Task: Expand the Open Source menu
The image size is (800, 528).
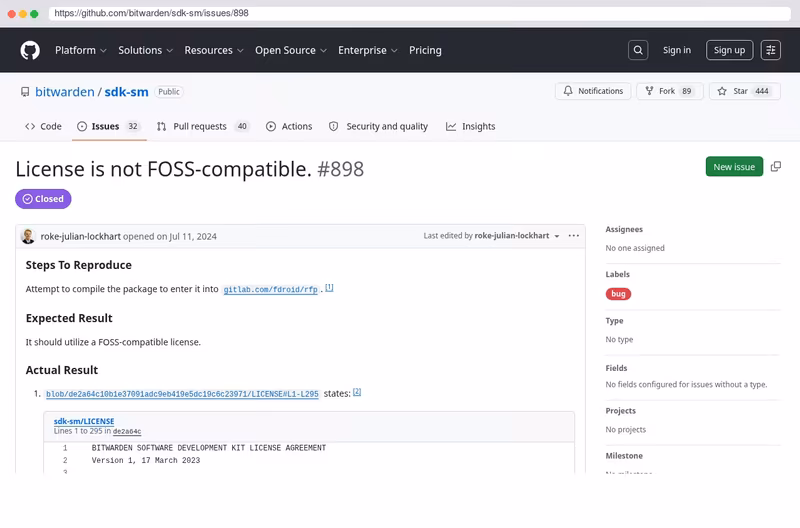Action: point(291,51)
